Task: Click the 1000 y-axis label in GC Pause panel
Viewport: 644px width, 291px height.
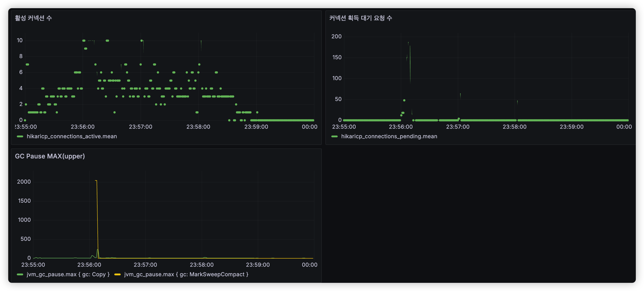Action: (x=24, y=220)
